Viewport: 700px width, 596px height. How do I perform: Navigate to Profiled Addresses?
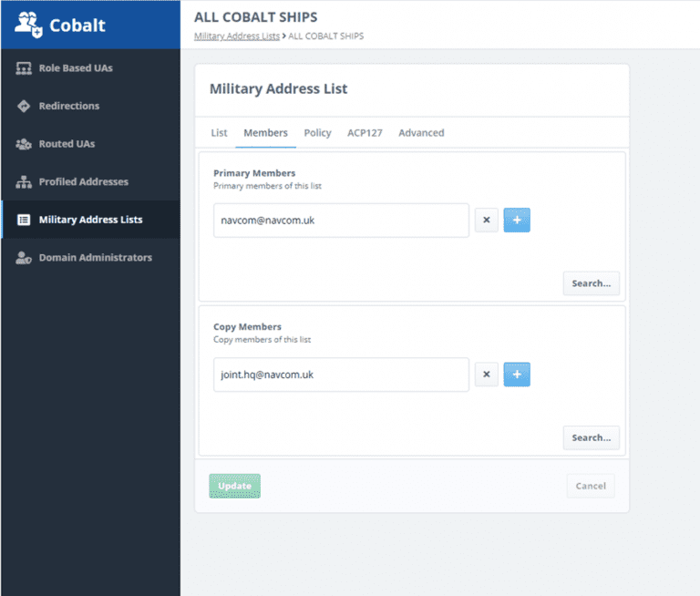(x=91, y=182)
